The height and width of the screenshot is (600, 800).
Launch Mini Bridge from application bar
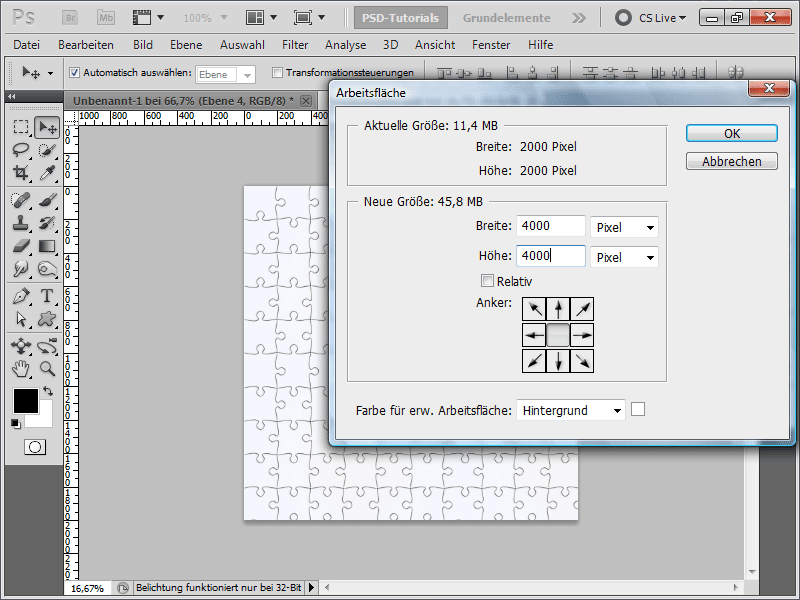click(106, 18)
